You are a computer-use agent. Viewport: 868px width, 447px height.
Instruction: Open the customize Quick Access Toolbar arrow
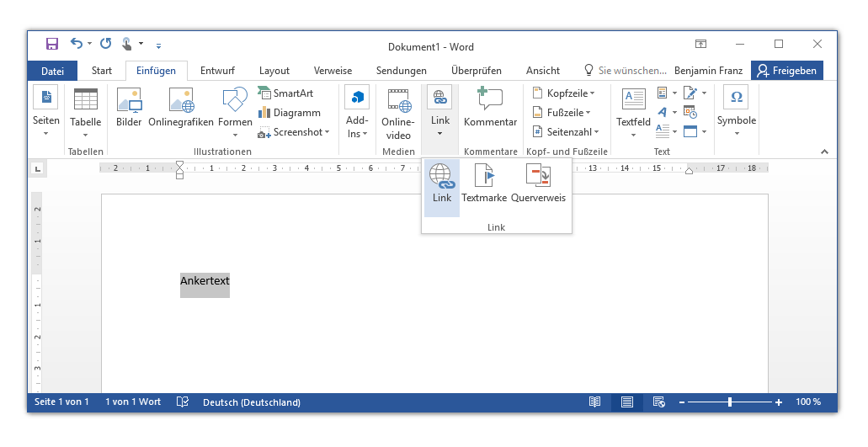[x=158, y=46]
